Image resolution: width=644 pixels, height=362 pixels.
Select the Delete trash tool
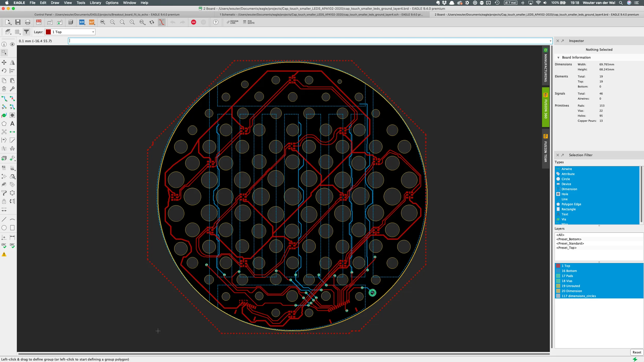(4, 89)
